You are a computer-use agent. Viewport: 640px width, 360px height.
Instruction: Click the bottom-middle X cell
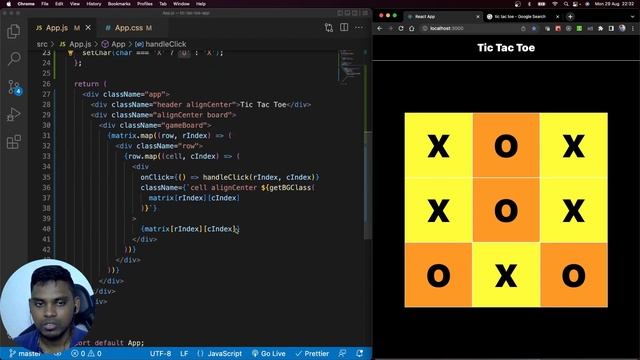506,275
